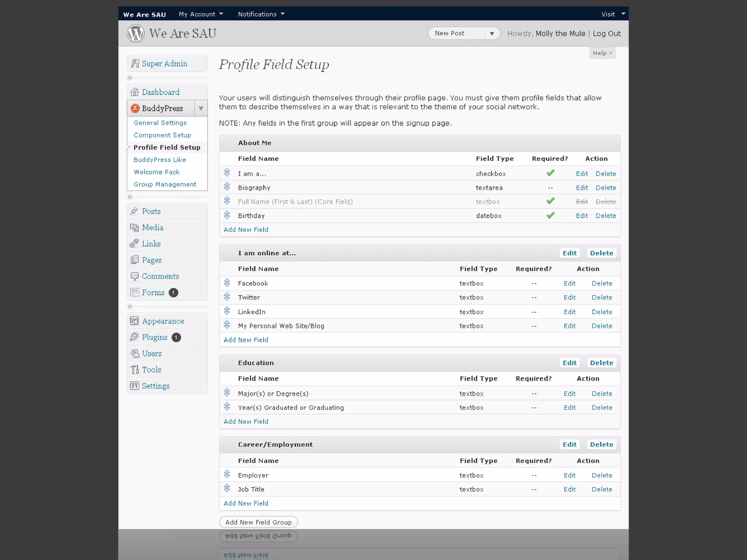Open the Notifications dropdown menu
Image resolution: width=747 pixels, height=560 pixels.
261,14
